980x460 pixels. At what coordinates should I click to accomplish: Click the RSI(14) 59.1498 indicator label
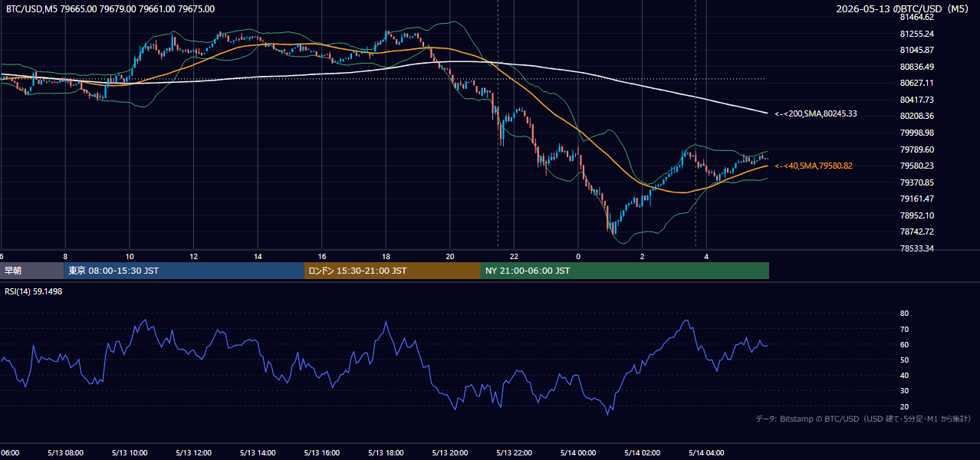[x=34, y=291]
